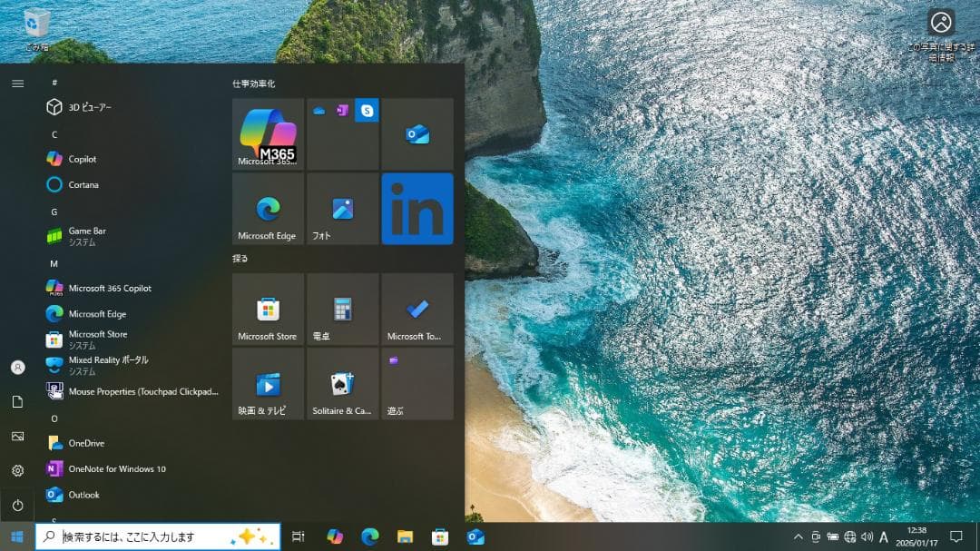Select the "M" letter header in app list

pyautogui.click(x=54, y=263)
